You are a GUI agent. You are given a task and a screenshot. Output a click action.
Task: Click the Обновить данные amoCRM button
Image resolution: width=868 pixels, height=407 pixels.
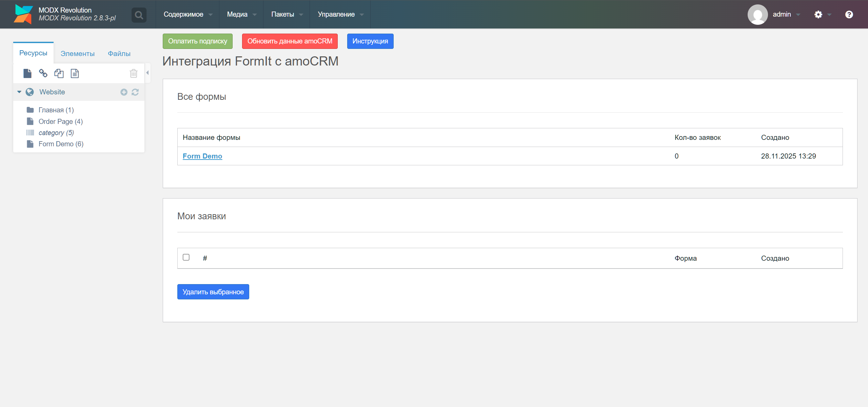(290, 41)
